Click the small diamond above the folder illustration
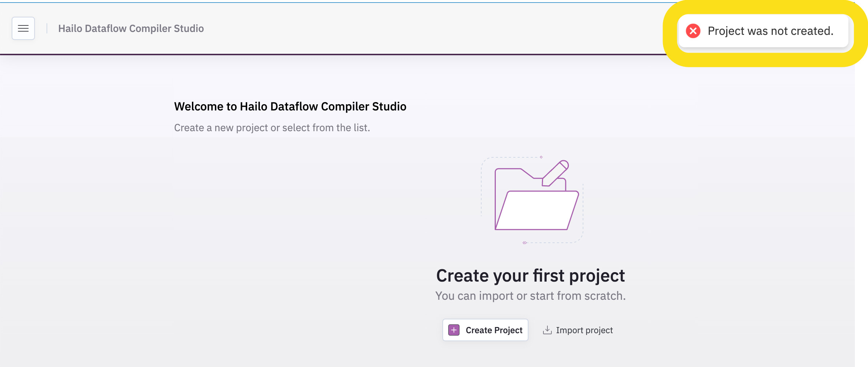Viewport: 868px width, 367px height. pos(541,157)
